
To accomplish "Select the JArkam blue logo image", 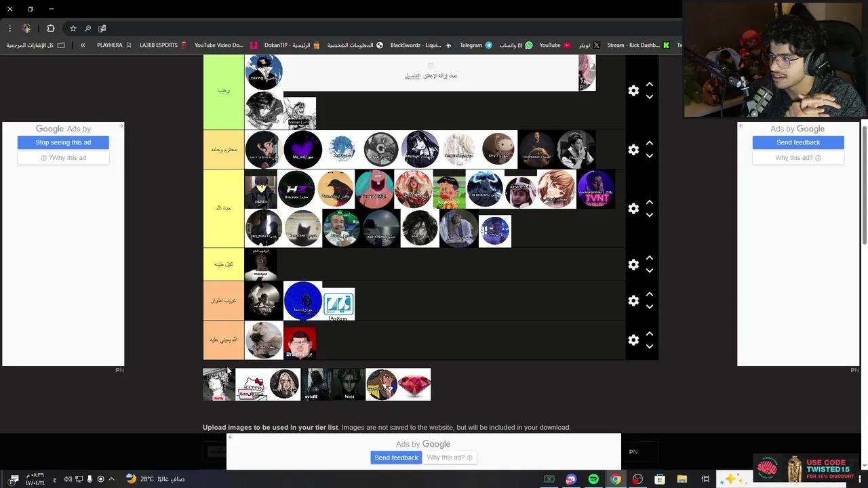I will click(338, 305).
